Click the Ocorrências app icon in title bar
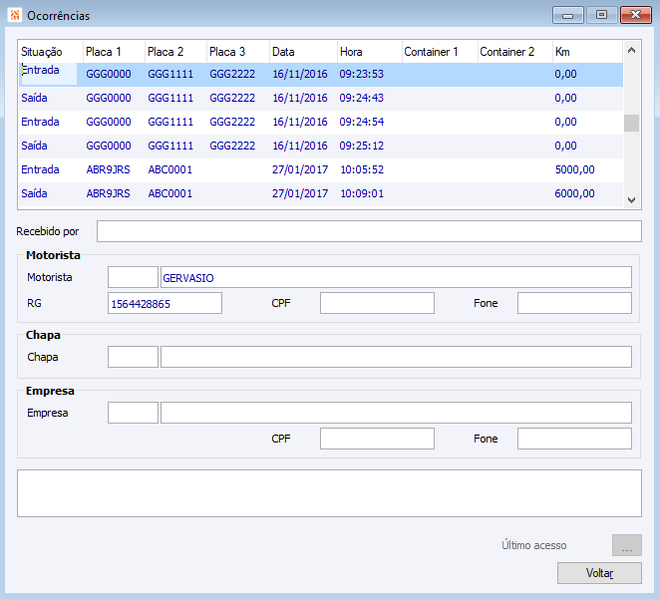 15,15
